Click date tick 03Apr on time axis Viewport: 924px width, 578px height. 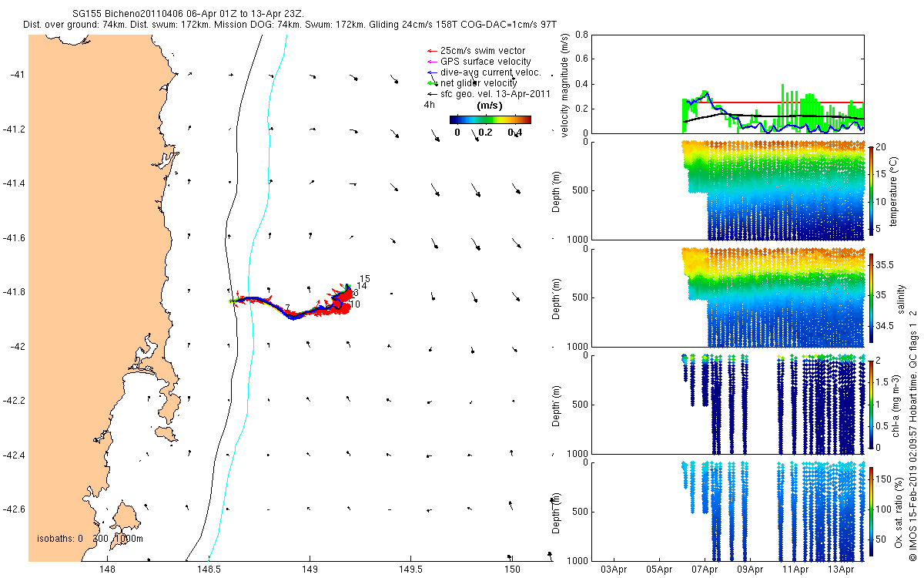point(613,570)
